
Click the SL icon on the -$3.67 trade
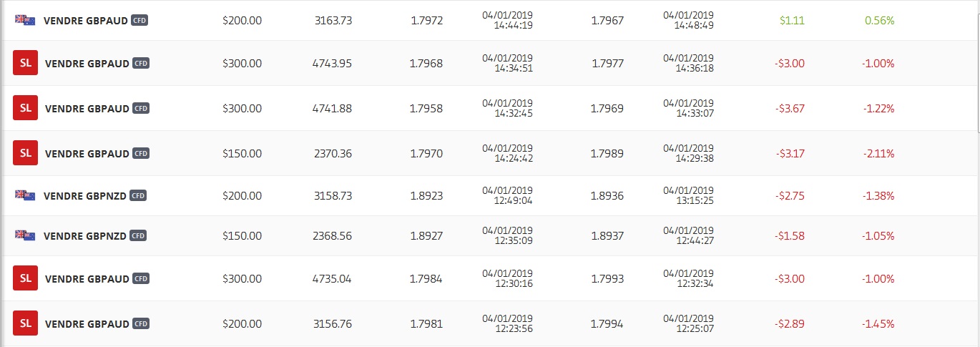(x=25, y=108)
